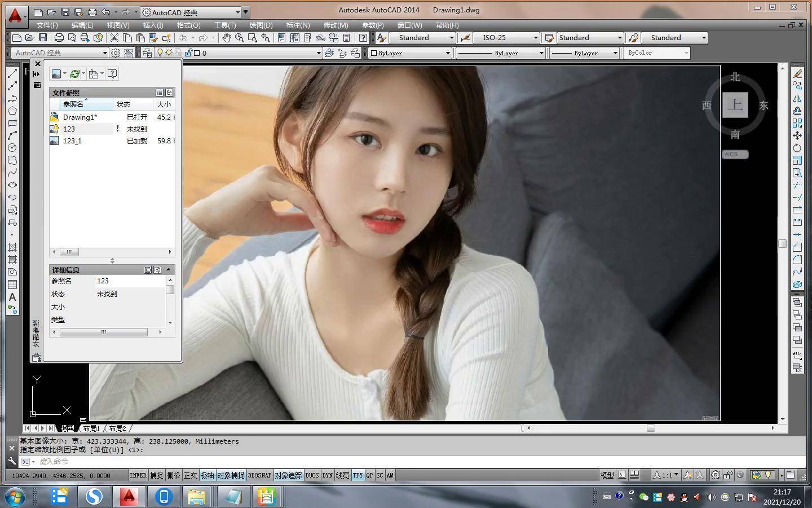This screenshot has height=508, width=812.
Task: Select the multiline Text tool
Action: click(x=12, y=297)
